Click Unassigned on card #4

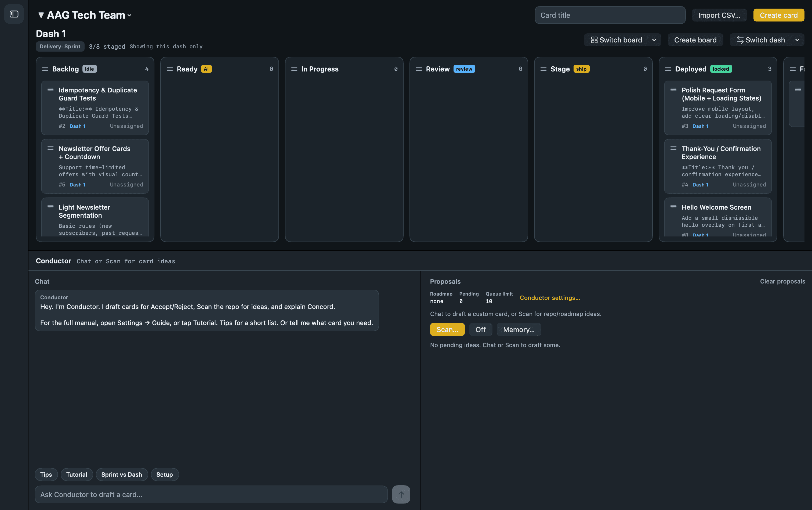pyautogui.click(x=749, y=185)
